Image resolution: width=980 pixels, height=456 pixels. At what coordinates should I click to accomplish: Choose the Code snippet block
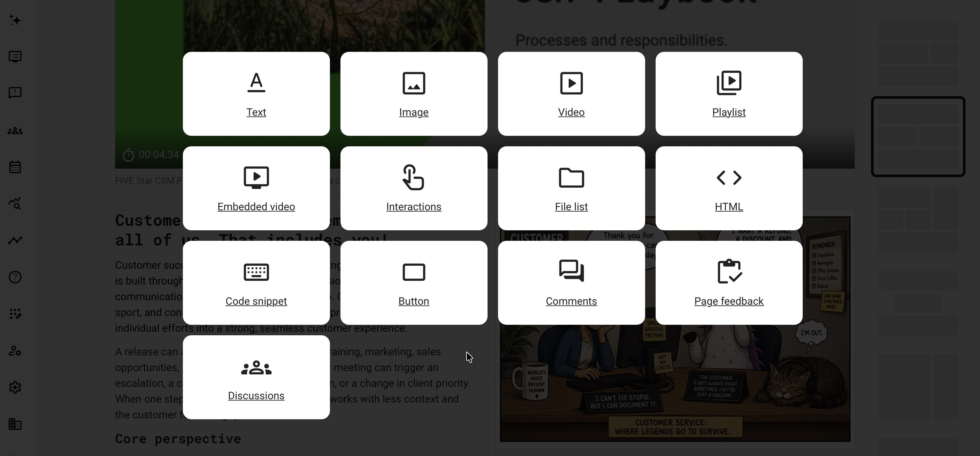coord(256,283)
